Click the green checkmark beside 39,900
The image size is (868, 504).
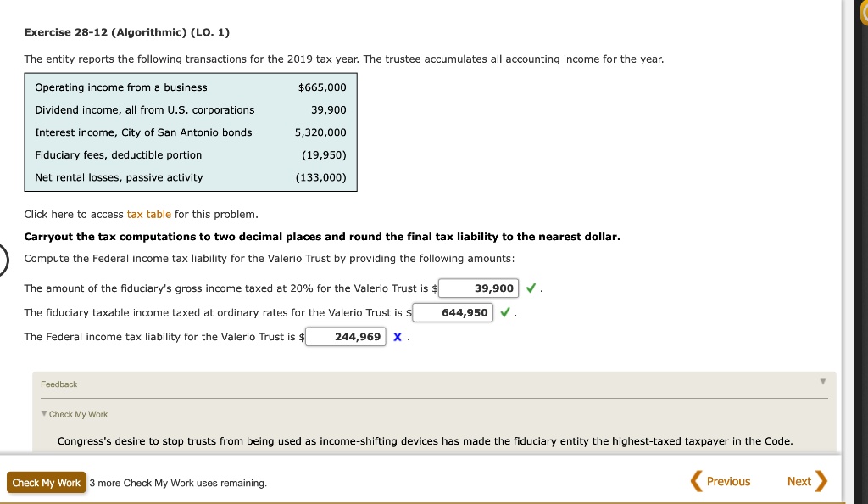[x=531, y=288]
